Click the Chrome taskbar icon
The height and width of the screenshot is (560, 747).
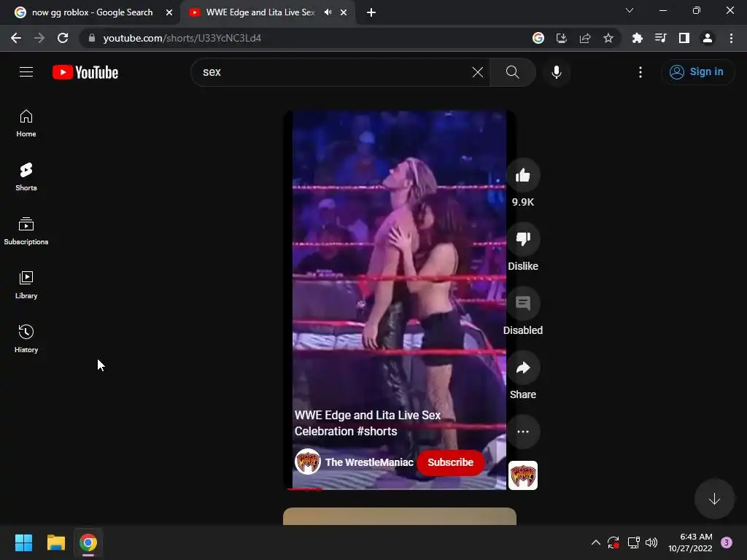point(88,542)
